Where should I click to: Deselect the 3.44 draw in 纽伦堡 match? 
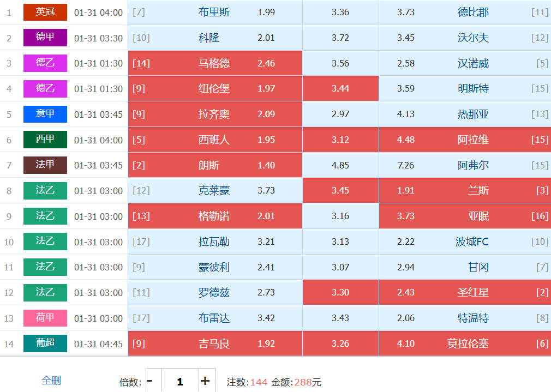[x=340, y=88]
